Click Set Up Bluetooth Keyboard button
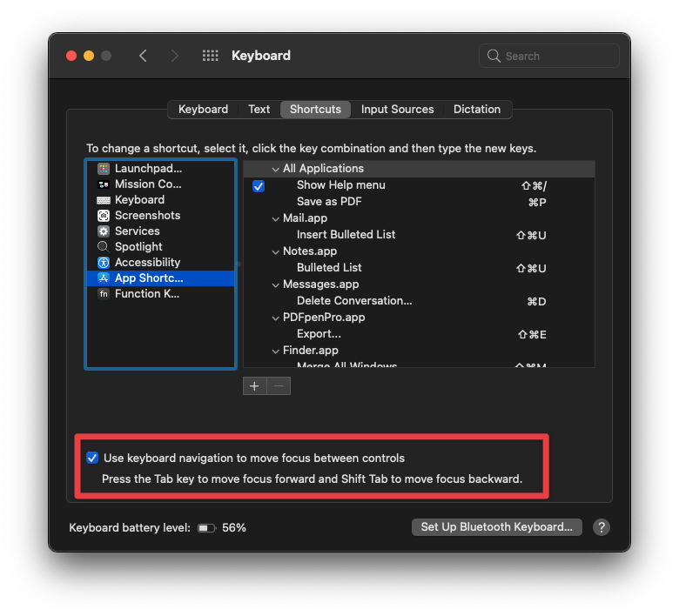 [x=496, y=527]
